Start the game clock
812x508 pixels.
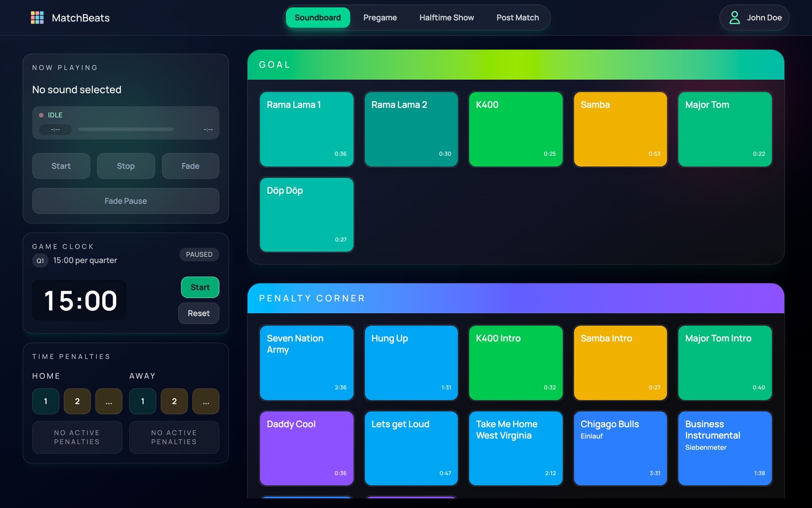[200, 287]
